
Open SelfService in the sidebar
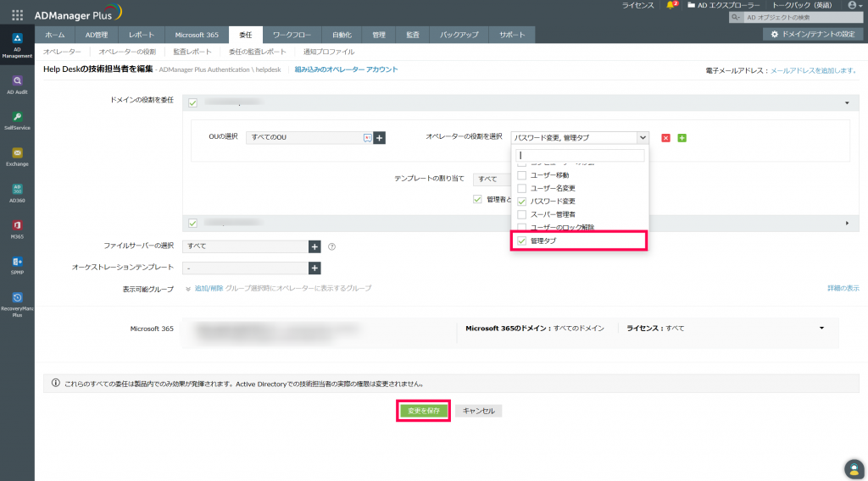click(x=17, y=121)
